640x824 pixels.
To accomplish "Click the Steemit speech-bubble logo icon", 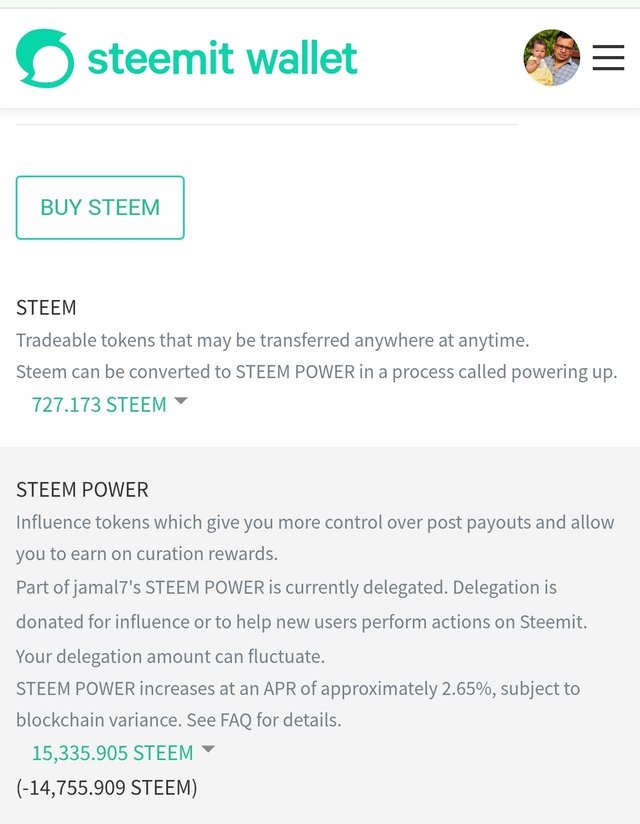I will pyautogui.click(x=45, y=58).
